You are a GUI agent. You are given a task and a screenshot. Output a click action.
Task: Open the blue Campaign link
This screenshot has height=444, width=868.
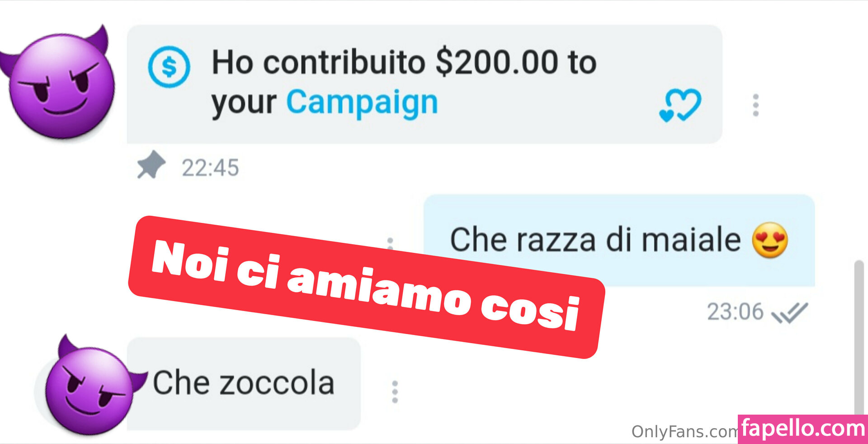point(362,103)
